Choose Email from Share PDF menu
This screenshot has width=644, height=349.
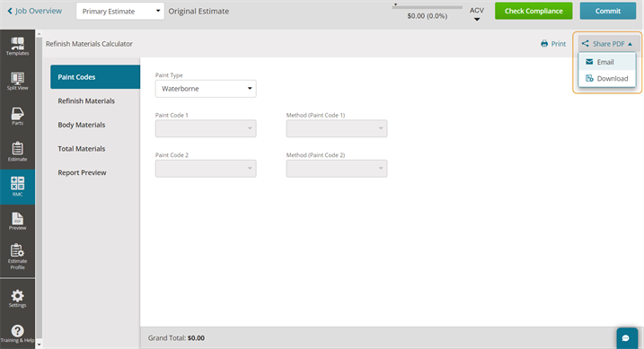click(x=607, y=62)
